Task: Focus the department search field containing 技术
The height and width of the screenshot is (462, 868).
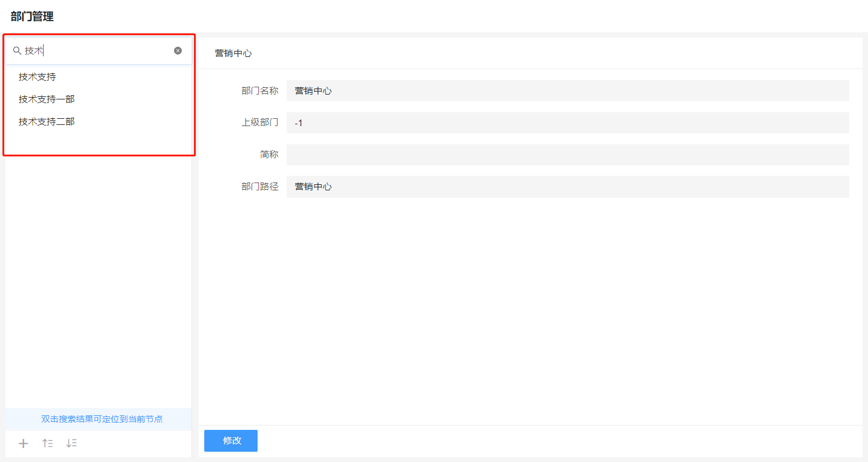Action: [x=97, y=51]
